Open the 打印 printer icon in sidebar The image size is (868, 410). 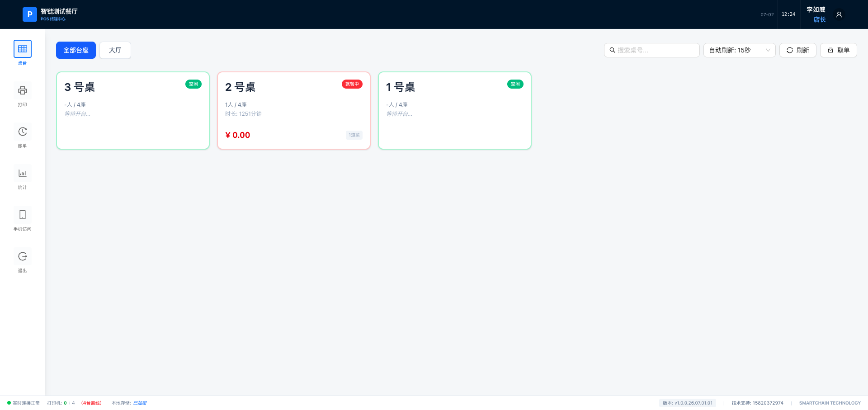[x=22, y=90]
